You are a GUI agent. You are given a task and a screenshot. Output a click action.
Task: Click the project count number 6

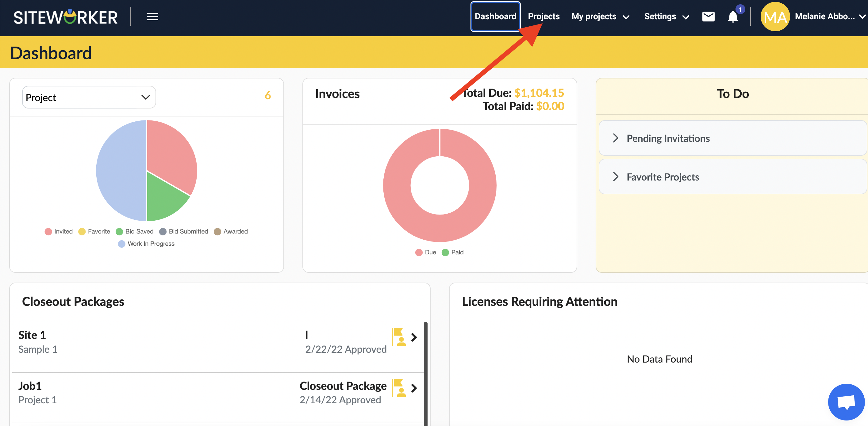click(x=268, y=95)
